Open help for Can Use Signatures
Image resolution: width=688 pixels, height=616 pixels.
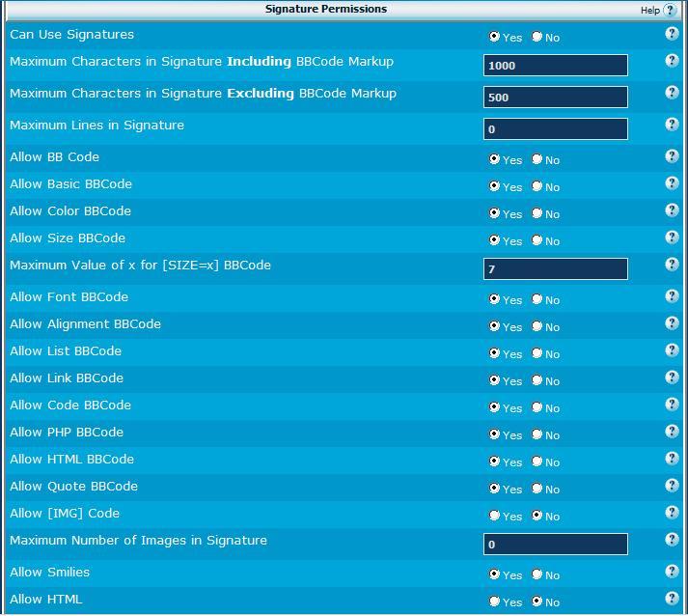pos(672,33)
